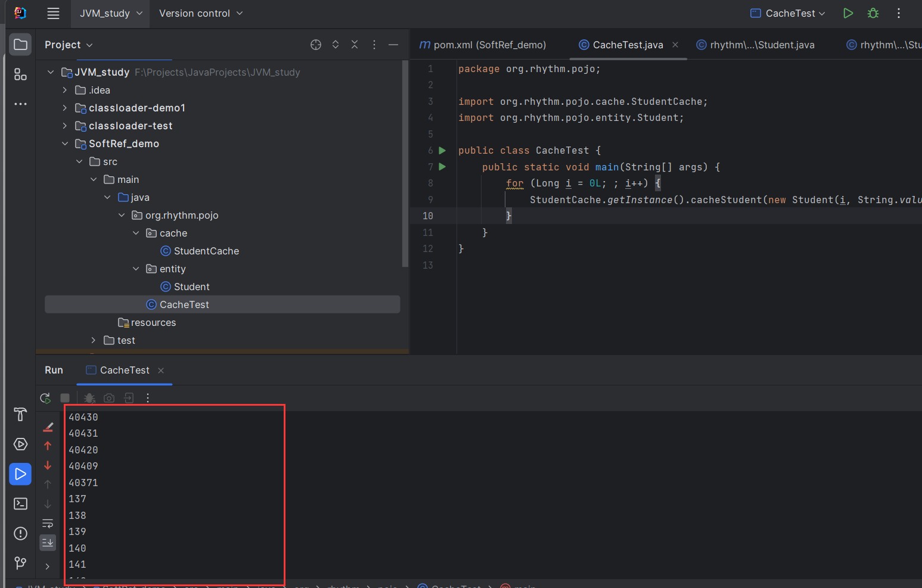The image size is (922, 588).
Task: Open the Git tool window
Action: (x=20, y=562)
